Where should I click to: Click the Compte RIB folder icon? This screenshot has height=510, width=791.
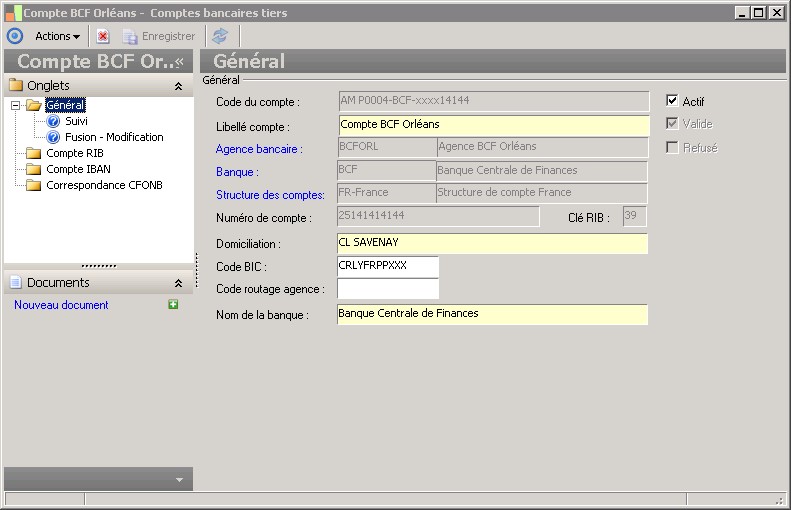pos(34,153)
